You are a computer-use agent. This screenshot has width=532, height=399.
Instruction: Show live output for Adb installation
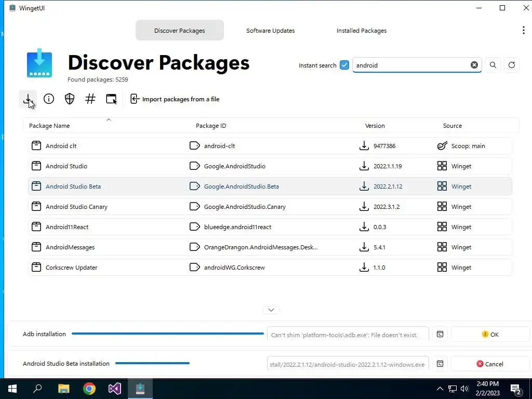(x=440, y=334)
